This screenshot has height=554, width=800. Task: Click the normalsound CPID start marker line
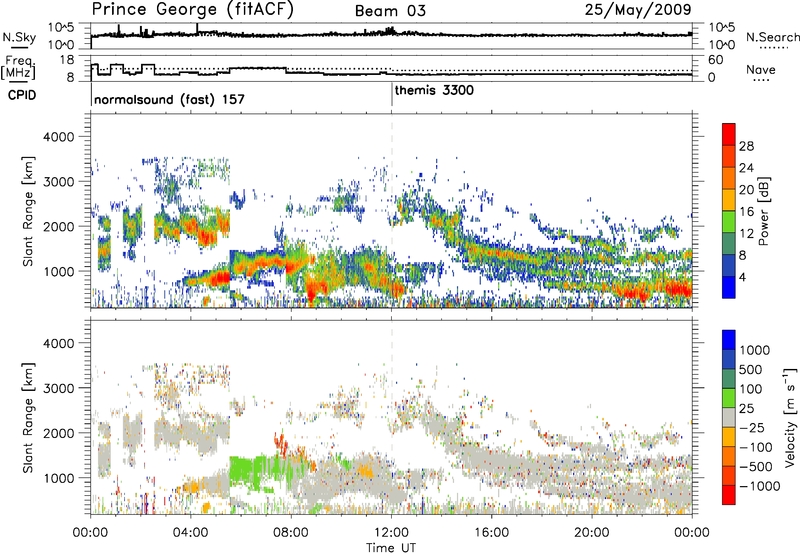click(x=91, y=94)
